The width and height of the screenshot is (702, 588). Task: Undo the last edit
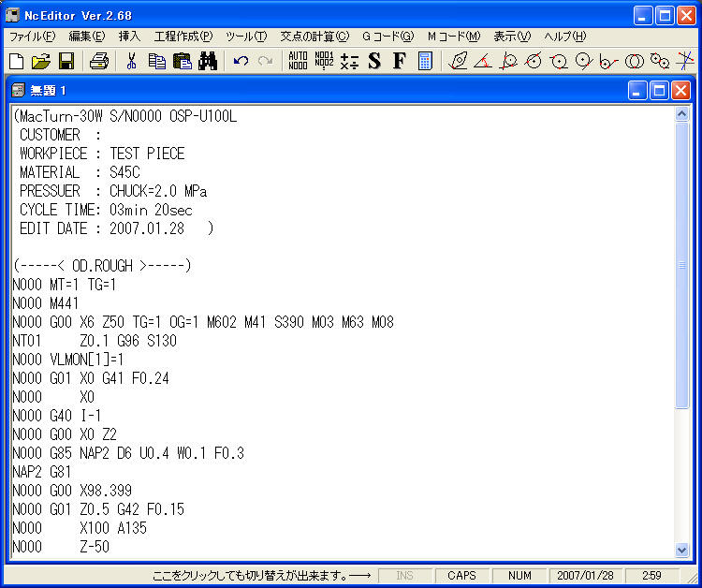[241, 61]
